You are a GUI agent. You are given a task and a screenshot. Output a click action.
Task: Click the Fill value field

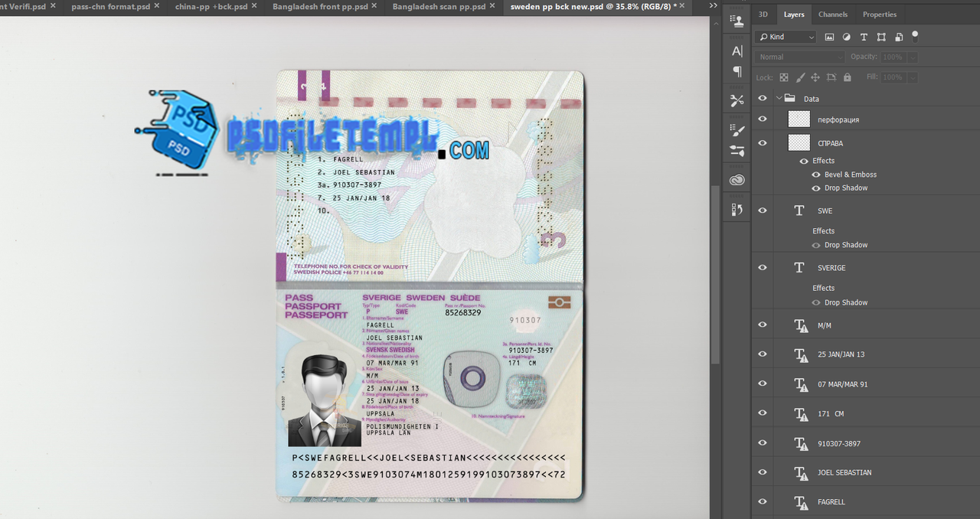[893, 77]
